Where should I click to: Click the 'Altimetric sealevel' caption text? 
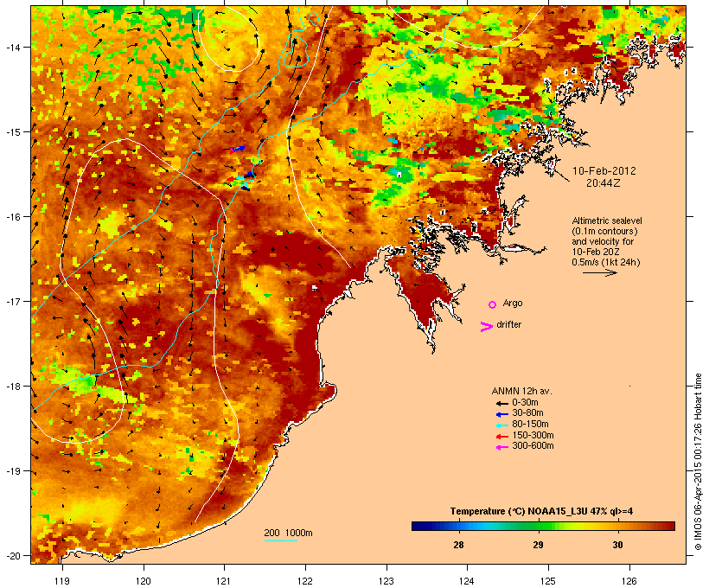[x=607, y=220]
